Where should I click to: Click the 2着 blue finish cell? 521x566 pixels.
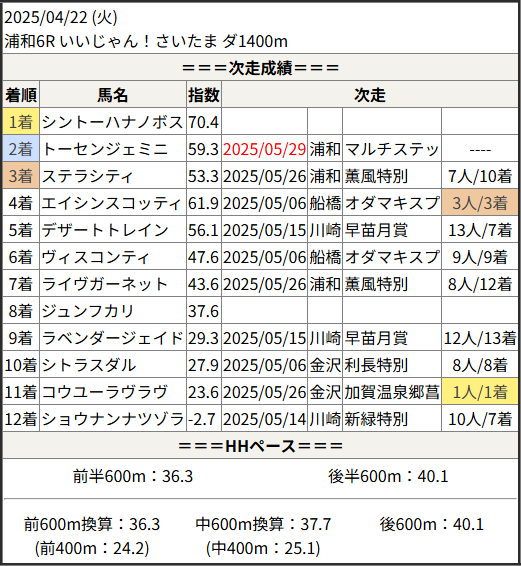click(x=21, y=149)
